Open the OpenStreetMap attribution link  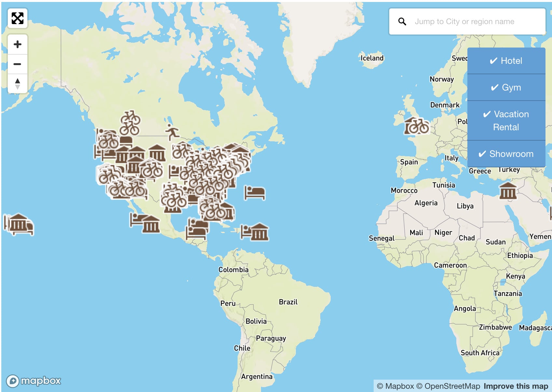(452, 386)
